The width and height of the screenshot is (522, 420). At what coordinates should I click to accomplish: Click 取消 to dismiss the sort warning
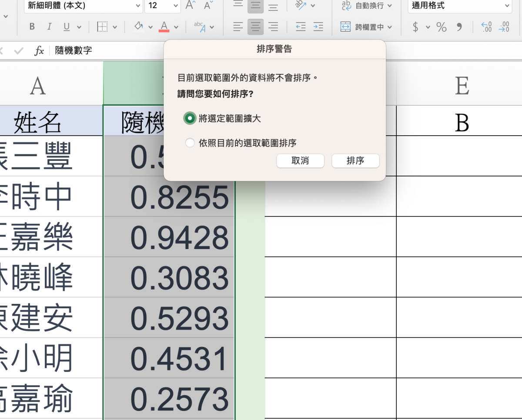coord(300,161)
